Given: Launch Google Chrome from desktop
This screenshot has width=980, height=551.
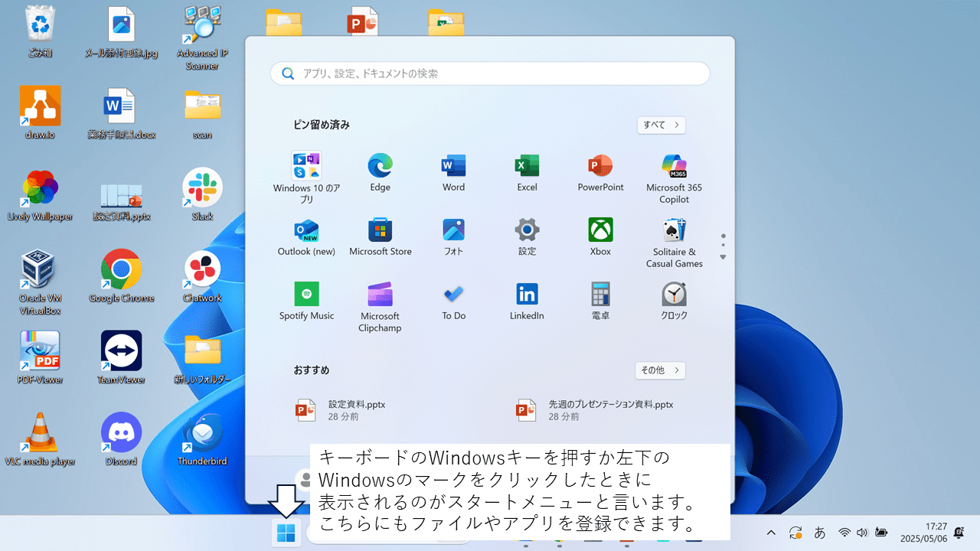Looking at the screenshot, I should (121, 276).
